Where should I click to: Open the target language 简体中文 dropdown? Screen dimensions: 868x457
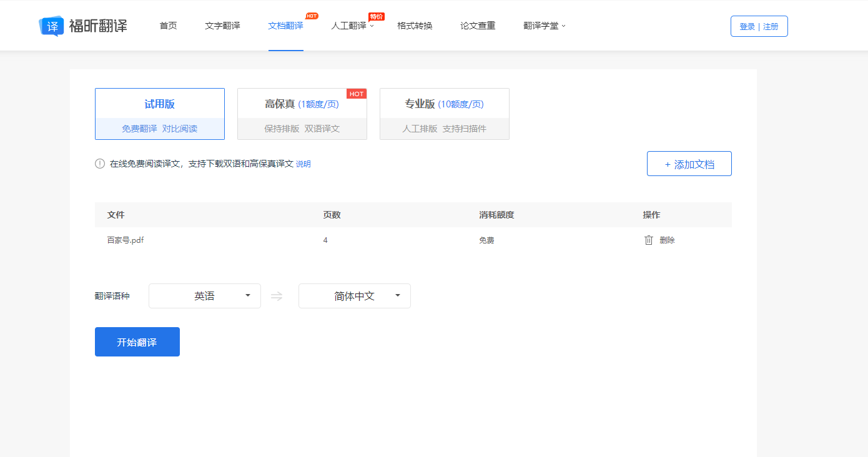click(x=355, y=296)
